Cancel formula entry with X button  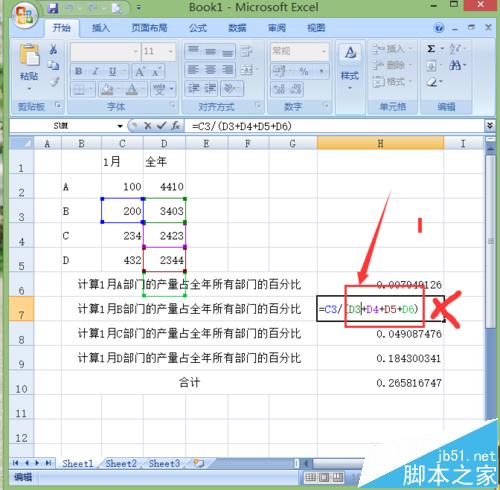coord(148,126)
